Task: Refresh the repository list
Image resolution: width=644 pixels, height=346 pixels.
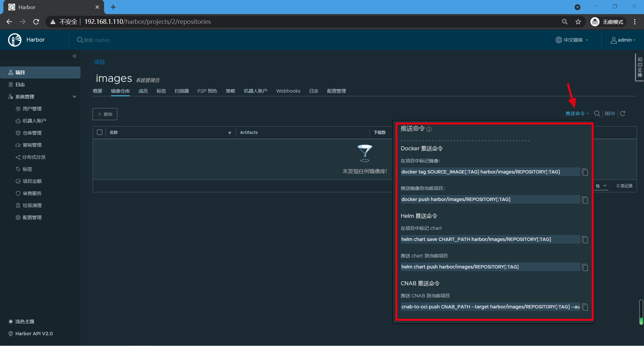Action: [623, 113]
